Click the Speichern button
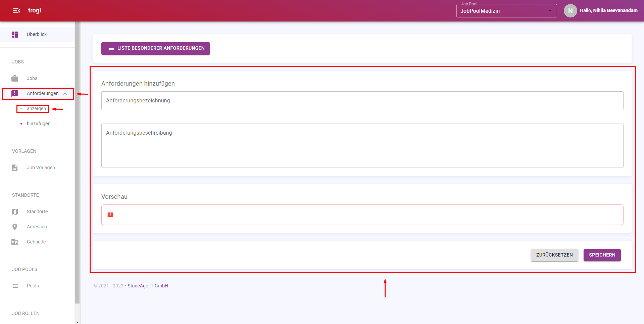Image resolution: width=644 pixels, height=324 pixels. click(x=602, y=255)
